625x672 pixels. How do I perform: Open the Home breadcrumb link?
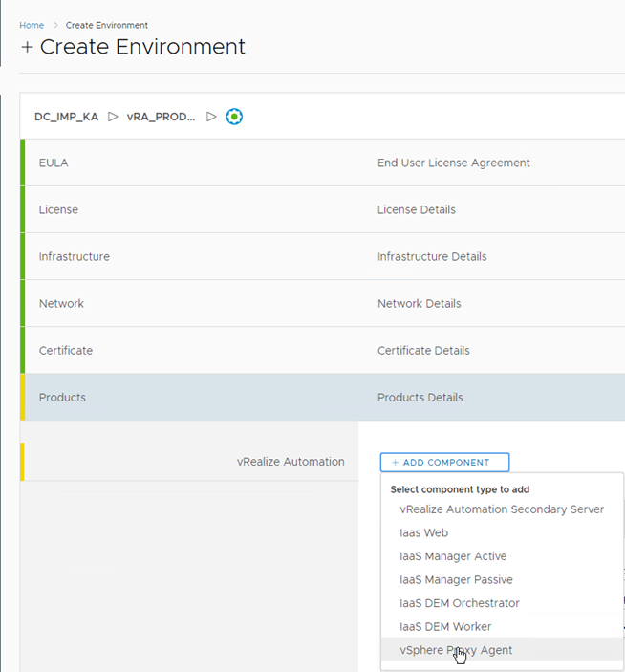click(x=32, y=25)
